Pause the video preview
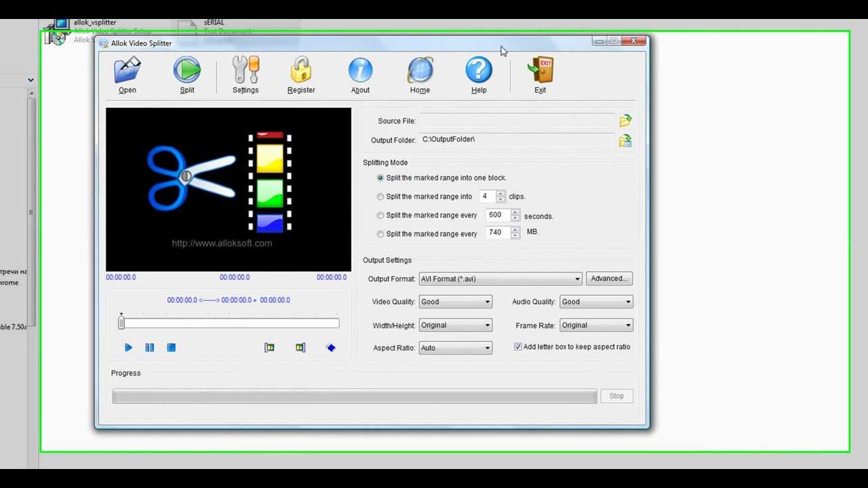Viewport: 868px width, 488px height. coord(150,348)
